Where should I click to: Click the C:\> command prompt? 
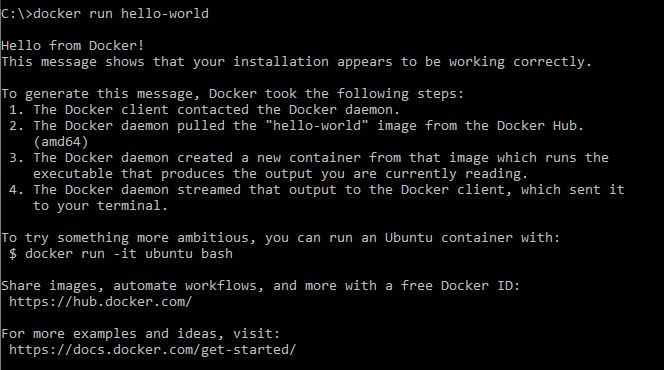[17, 14]
